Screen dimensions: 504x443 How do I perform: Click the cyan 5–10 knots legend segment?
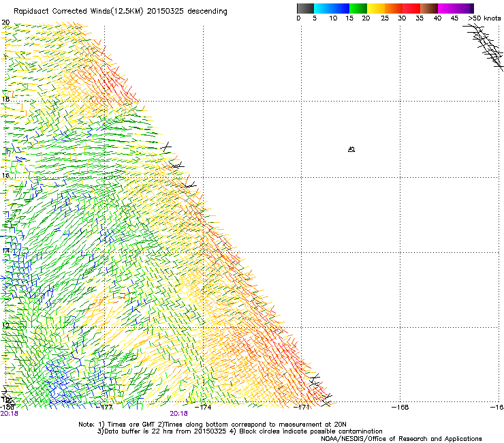coord(323,8)
